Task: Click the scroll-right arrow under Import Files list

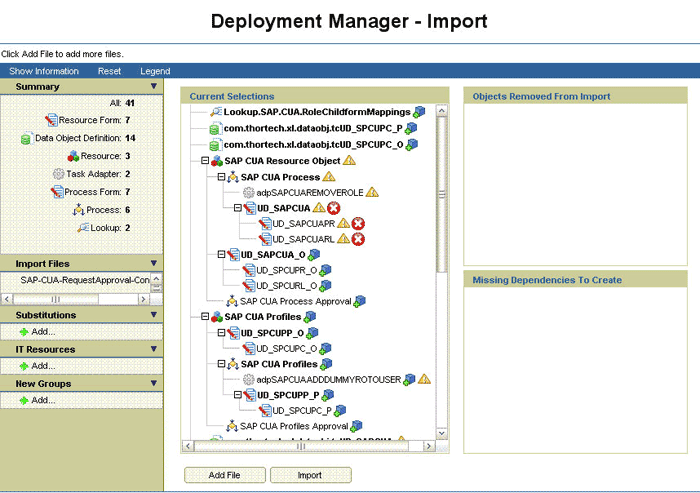Action: click(x=143, y=299)
